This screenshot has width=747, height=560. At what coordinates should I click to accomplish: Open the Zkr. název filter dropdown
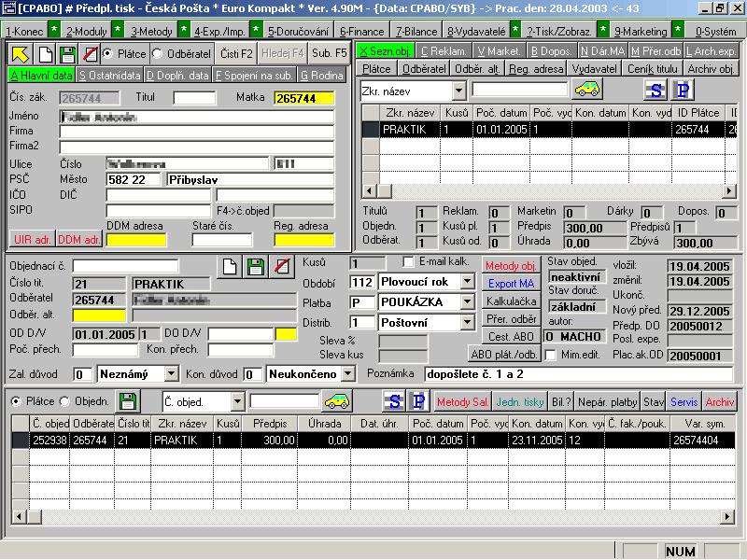(x=458, y=91)
